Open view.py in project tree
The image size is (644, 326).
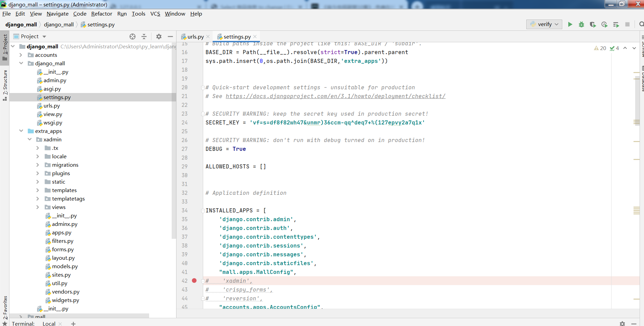tap(53, 114)
